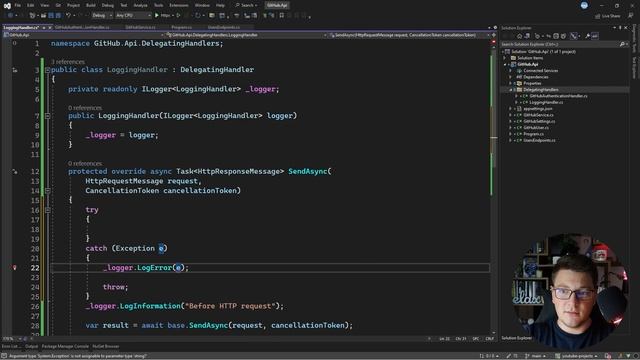Image resolution: width=640 pixels, height=360 pixels.
Task: Select UserEndpoints.cs in Solution Explorer
Action: 539,140
